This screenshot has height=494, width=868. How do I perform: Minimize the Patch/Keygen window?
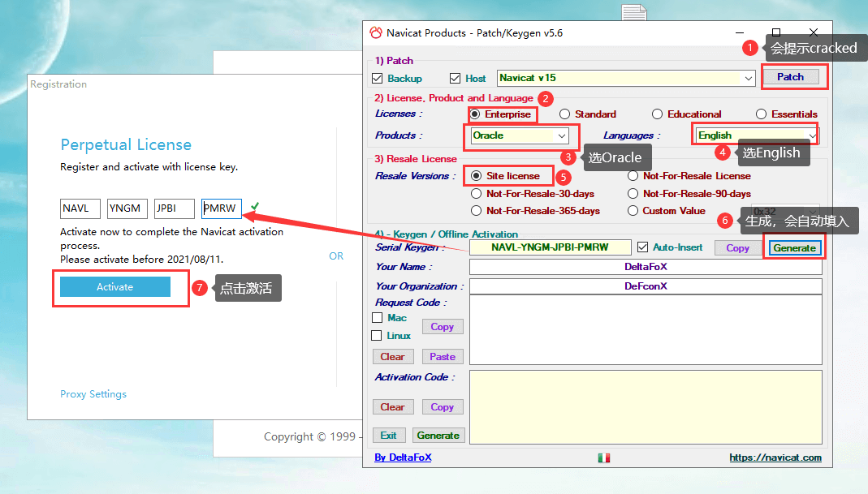point(741,32)
